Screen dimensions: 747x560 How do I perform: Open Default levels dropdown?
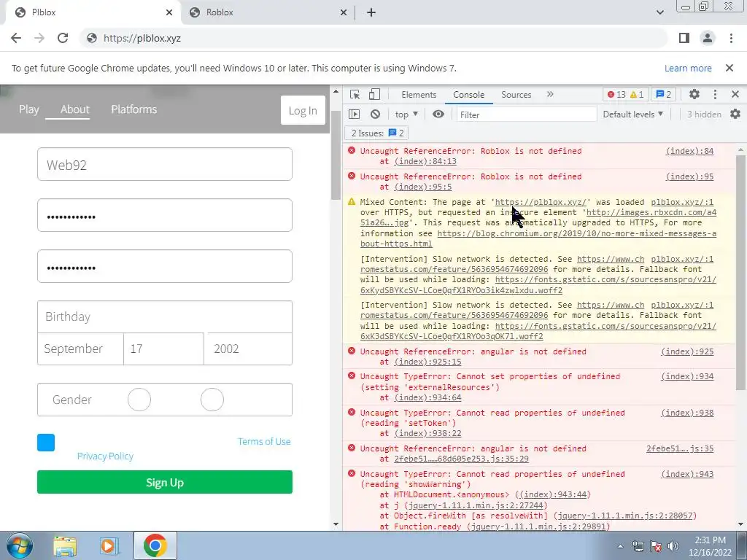(x=632, y=114)
